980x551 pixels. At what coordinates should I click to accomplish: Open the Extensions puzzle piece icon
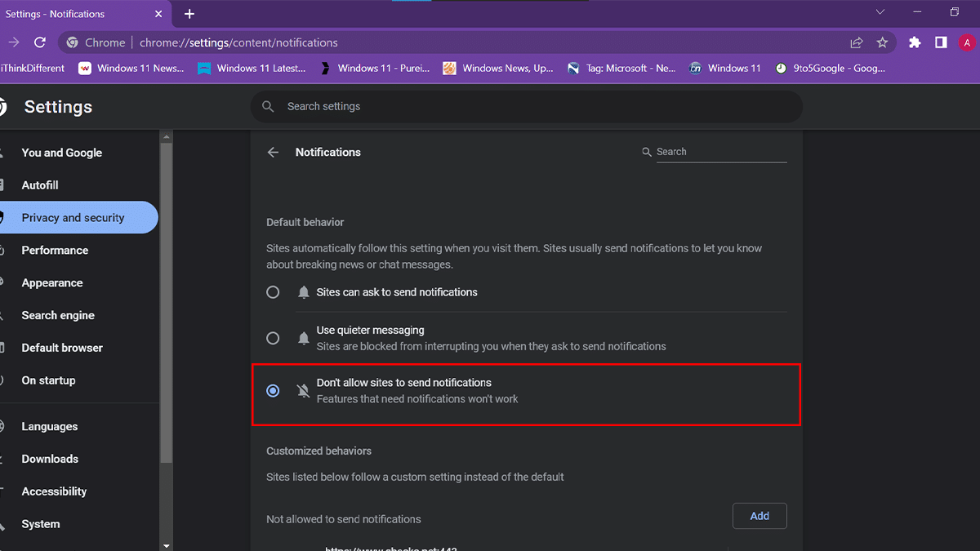click(x=915, y=42)
